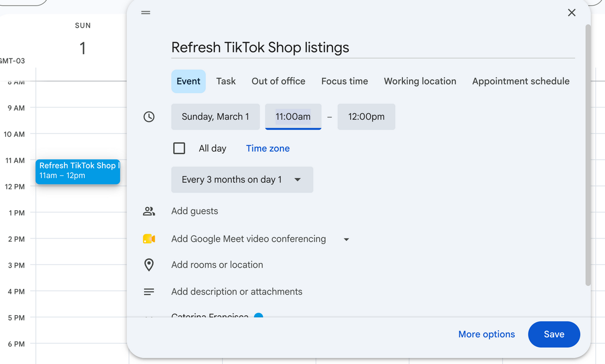Switch to the Working location tab
The width and height of the screenshot is (605, 364).
(420, 81)
